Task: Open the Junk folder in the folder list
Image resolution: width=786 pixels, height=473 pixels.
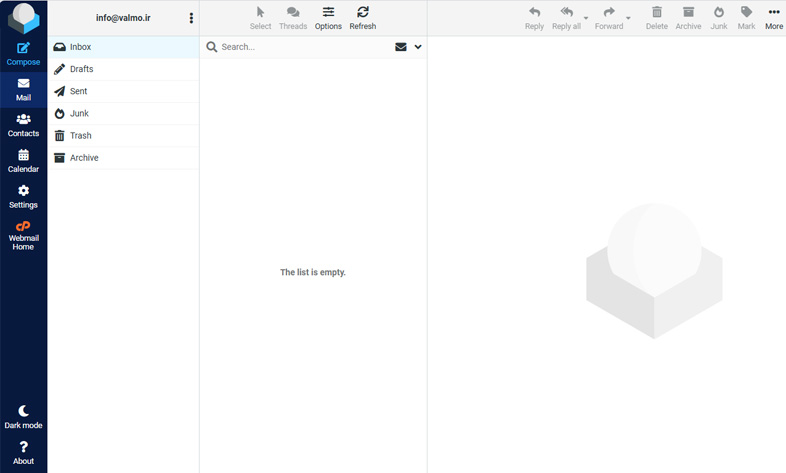Action: pyautogui.click(x=79, y=113)
